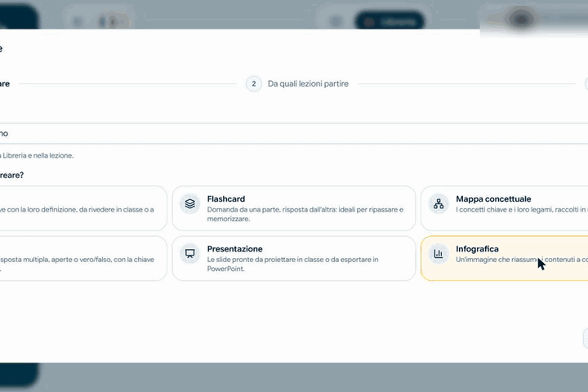
Task: Click the Infografica bar chart icon
Action: (x=439, y=254)
